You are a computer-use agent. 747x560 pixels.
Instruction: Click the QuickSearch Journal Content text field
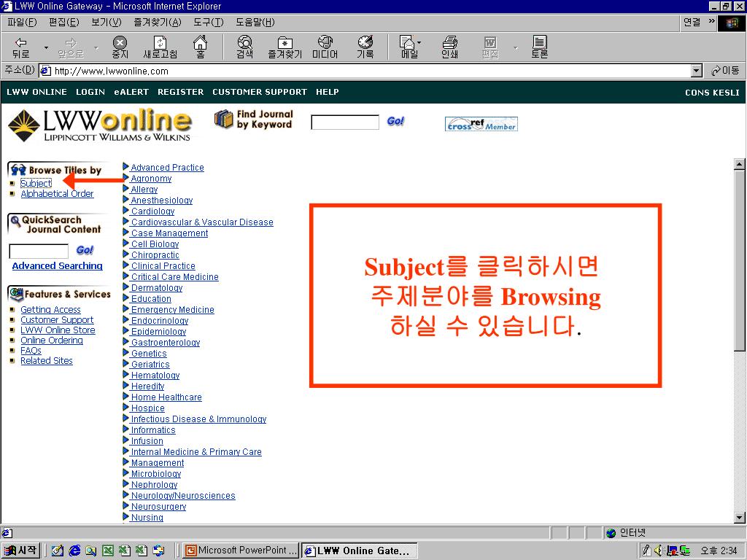[39, 251]
